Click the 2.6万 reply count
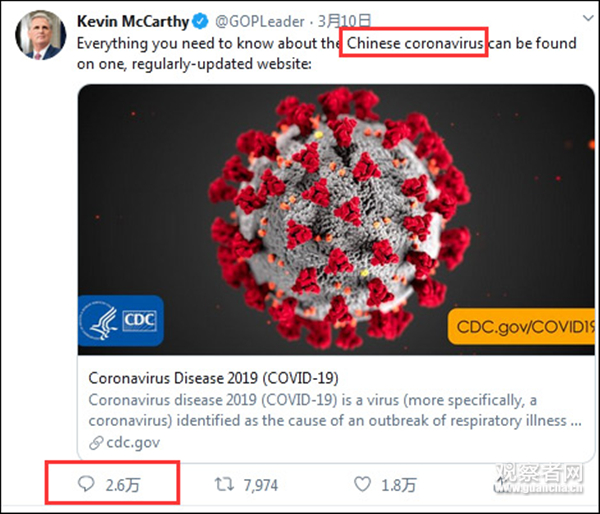Viewport: 600px width, 514px height. click(x=123, y=485)
